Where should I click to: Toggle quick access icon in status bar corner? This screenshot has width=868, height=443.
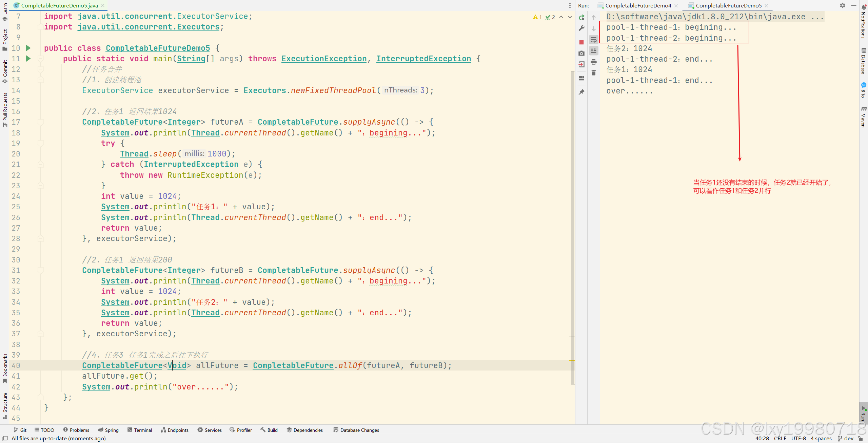5,438
